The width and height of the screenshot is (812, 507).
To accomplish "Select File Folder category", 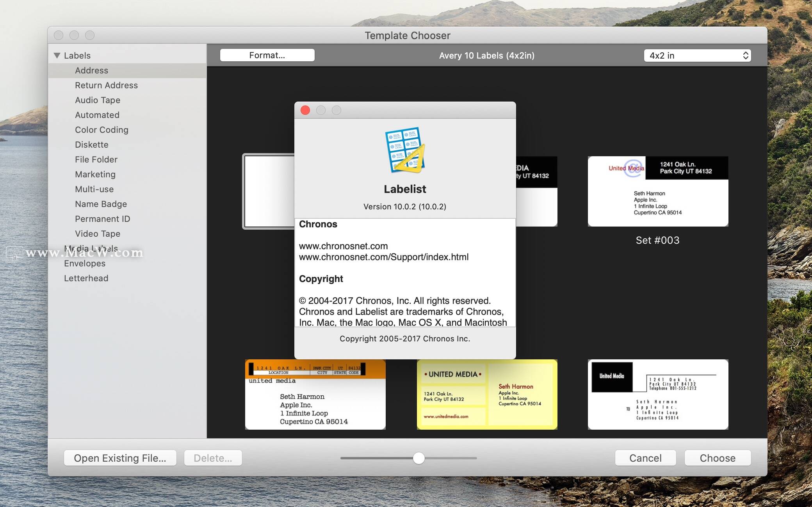I will 96,159.
